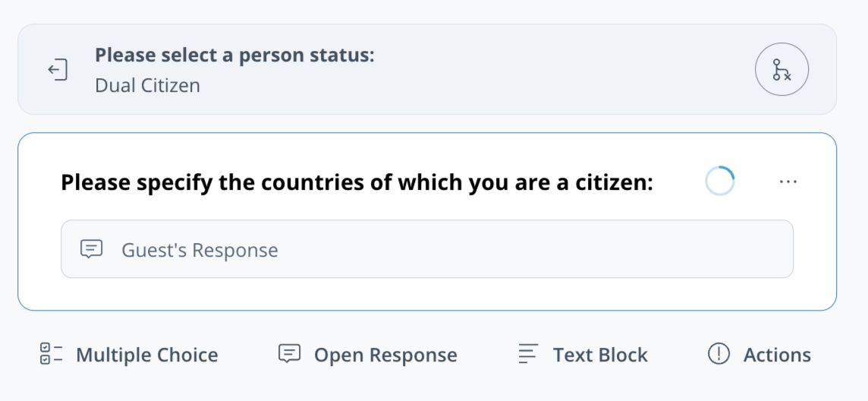Select the "Dual Citizen" answer text

coord(147,85)
